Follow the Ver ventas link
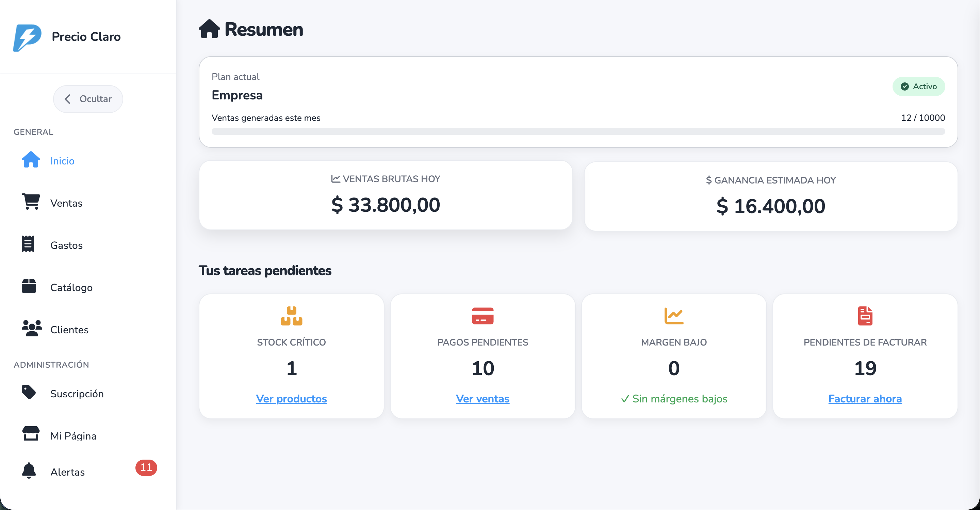The width and height of the screenshot is (980, 510). click(483, 398)
